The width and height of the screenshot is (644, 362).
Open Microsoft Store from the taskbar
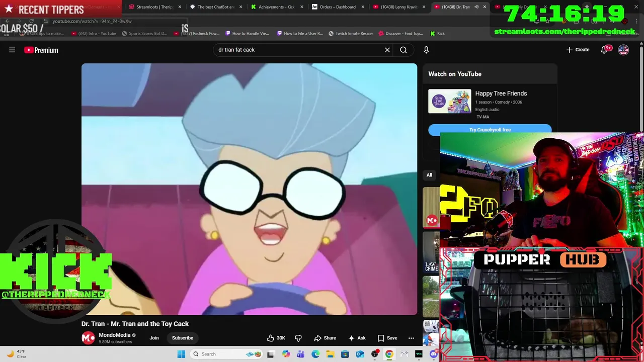345,354
